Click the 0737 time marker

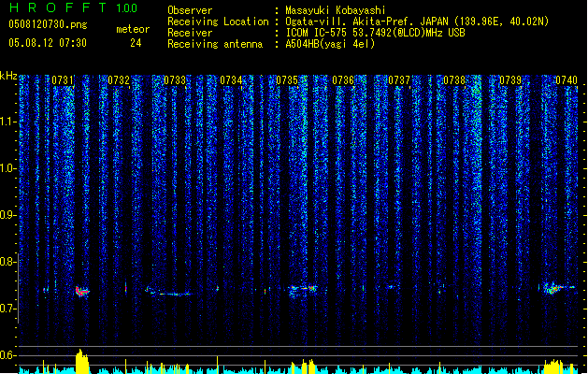(x=399, y=80)
